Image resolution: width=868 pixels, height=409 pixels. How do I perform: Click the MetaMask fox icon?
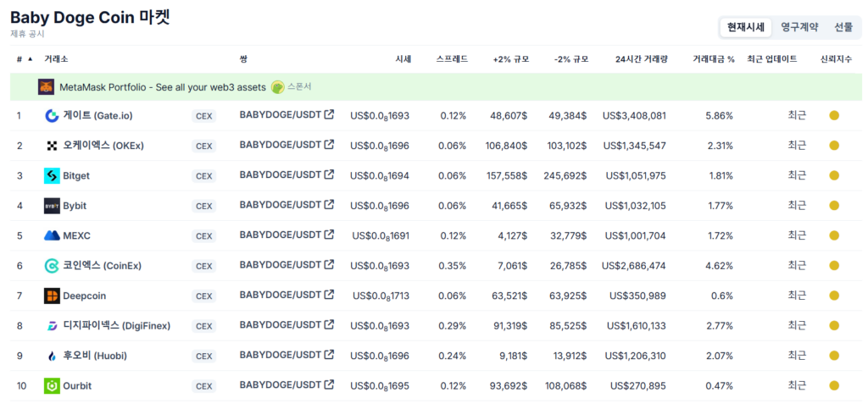(x=46, y=86)
